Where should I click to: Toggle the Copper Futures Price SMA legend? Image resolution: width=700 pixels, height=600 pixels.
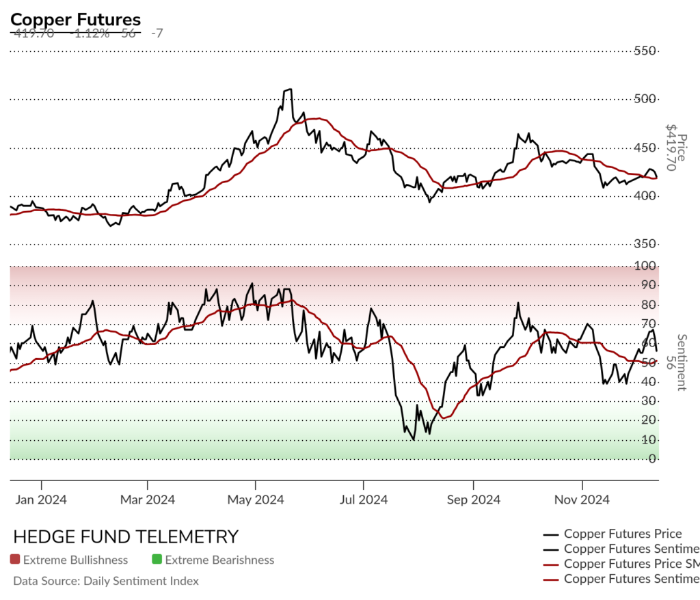pos(621,564)
